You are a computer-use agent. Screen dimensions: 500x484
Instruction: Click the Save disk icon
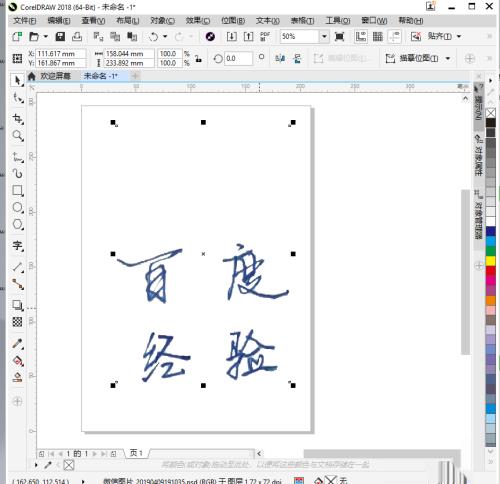(x=60, y=36)
